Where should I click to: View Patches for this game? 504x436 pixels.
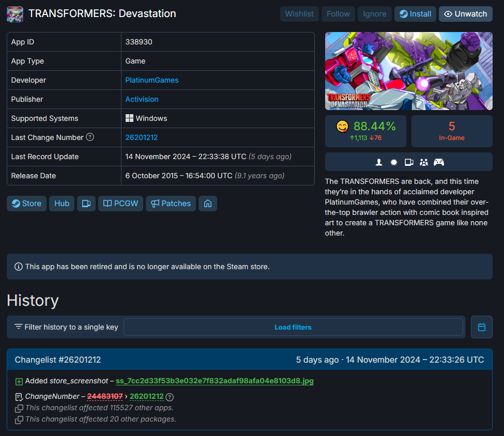point(171,204)
